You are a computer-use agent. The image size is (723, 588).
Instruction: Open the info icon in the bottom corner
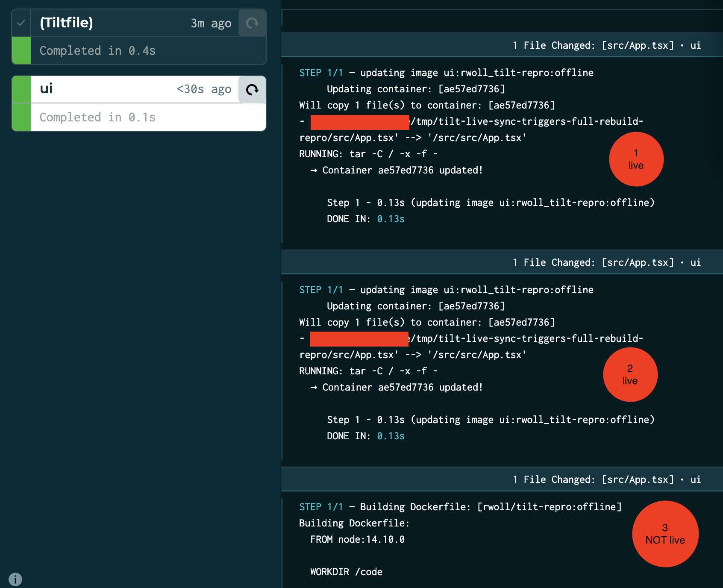(15, 579)
